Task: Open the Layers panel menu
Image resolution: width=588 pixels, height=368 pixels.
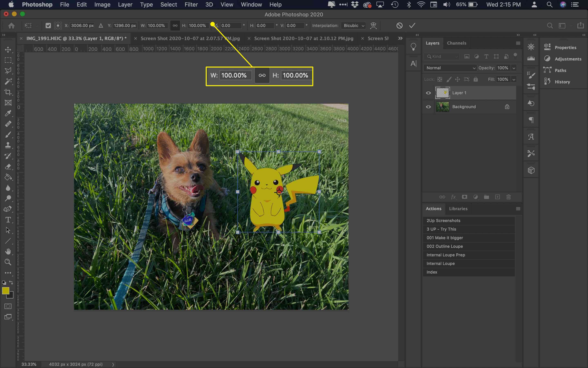Action: [x=518, y=43]
